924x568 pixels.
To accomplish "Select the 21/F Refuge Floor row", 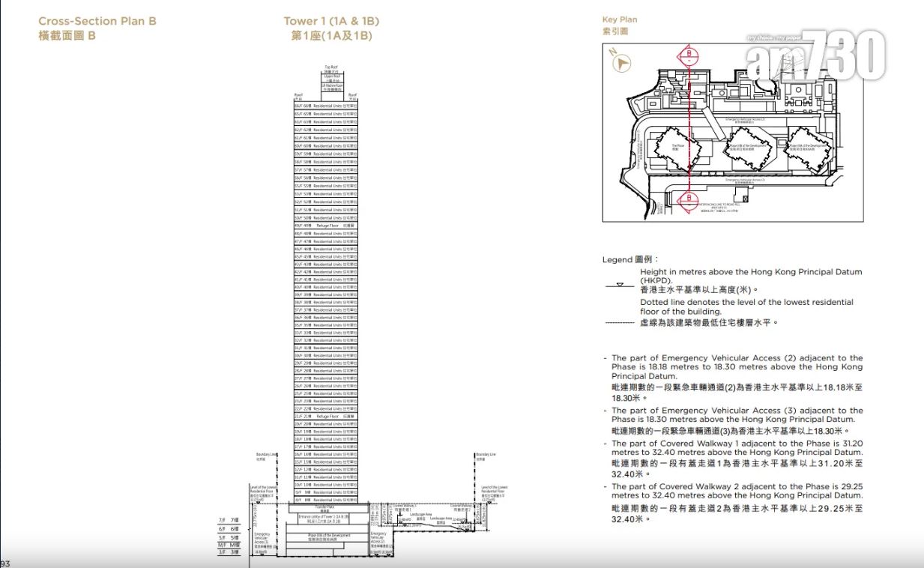I will click(325, 416).
